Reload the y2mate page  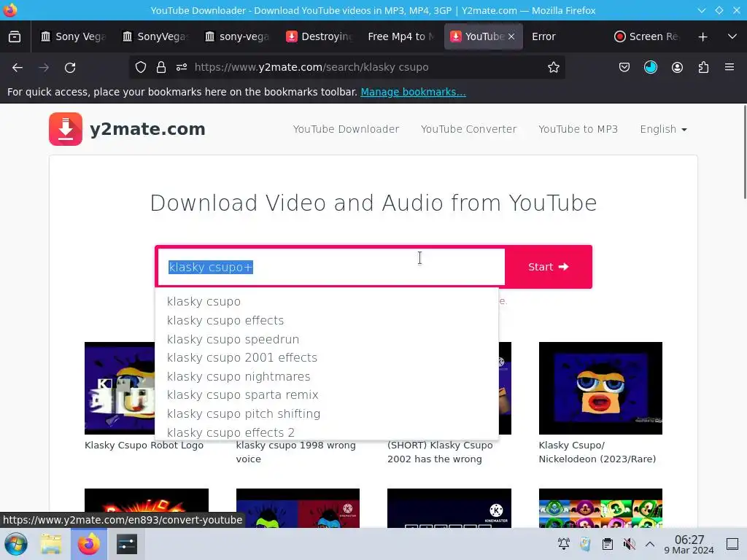click(71, 68)
